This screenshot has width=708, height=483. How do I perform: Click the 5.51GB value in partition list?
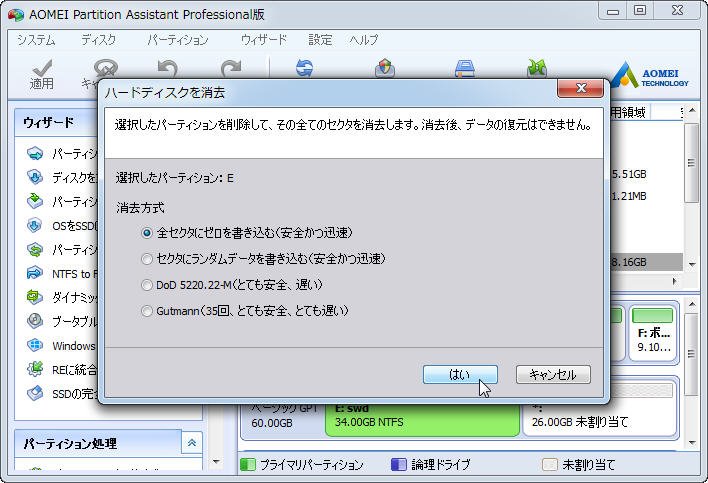click(629, 174)
